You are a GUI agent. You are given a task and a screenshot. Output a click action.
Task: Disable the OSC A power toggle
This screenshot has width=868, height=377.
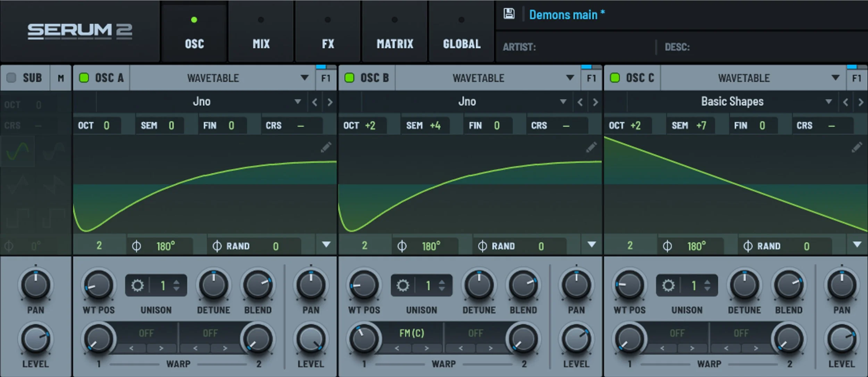click(x=84, y=78)
